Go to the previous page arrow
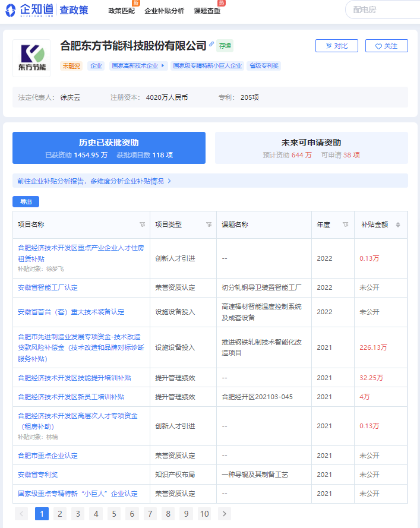 (x=21, y=514)
